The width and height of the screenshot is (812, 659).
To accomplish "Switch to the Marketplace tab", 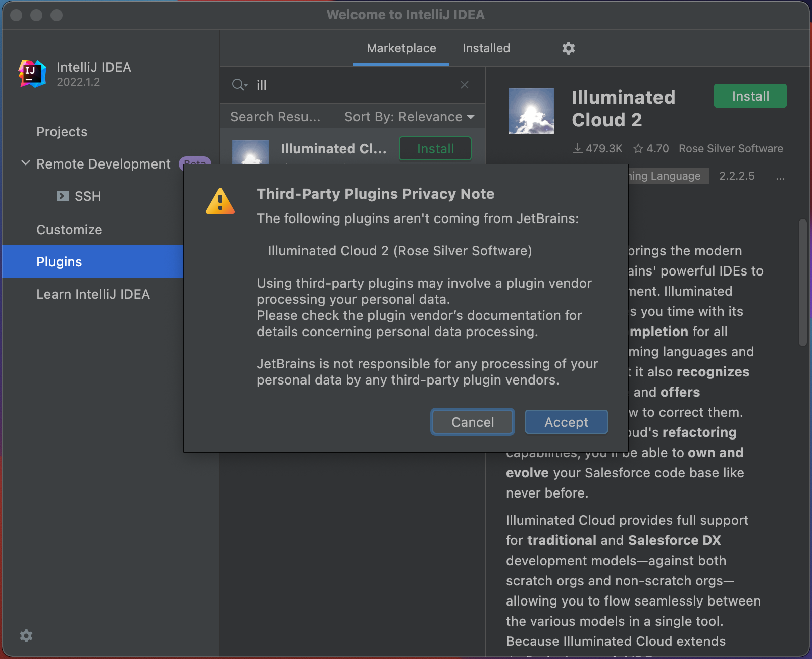I will [x=401, y=48].
